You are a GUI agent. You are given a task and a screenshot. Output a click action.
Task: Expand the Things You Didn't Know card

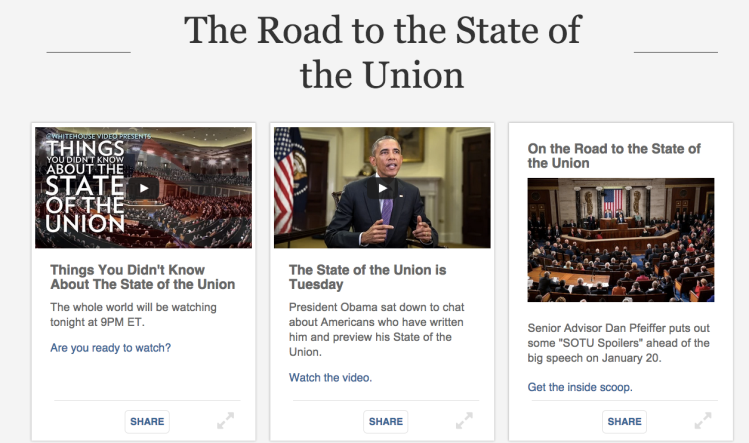coord(225,421)
